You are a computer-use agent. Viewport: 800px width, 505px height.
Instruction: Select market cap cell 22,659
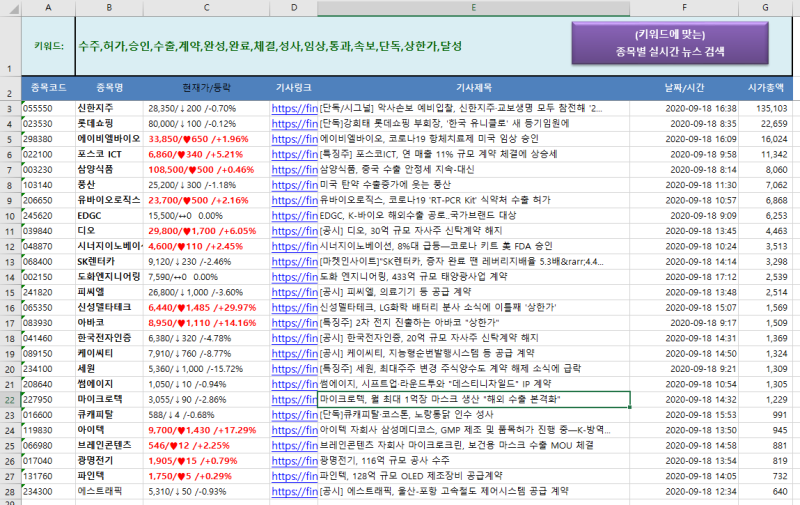click(765, 123)
